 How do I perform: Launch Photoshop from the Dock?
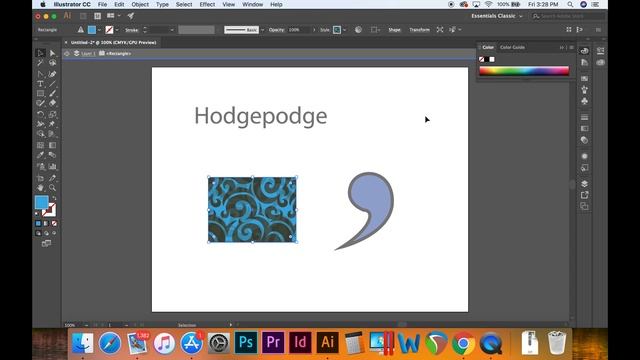246,342
